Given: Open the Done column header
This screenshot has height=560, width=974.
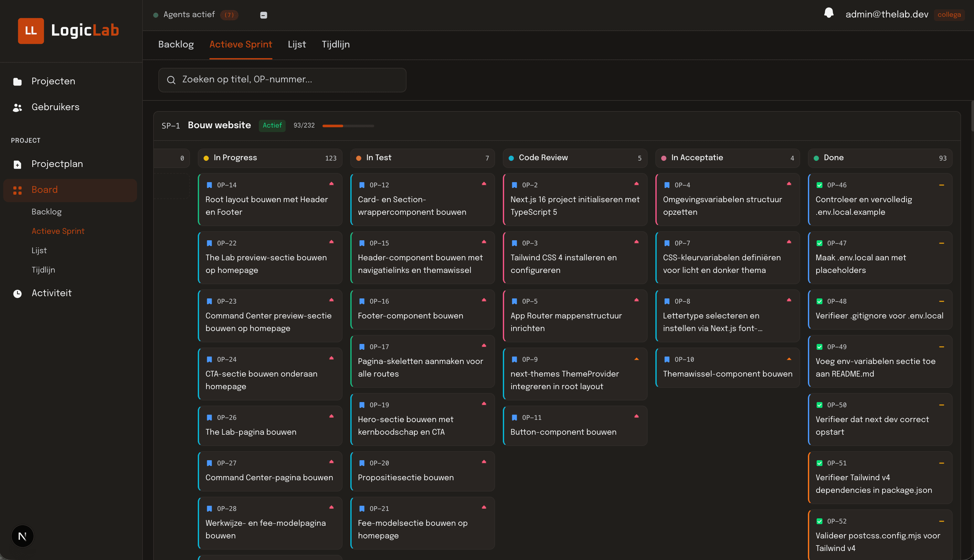Looking at the screenshot, I should (879, 158).
